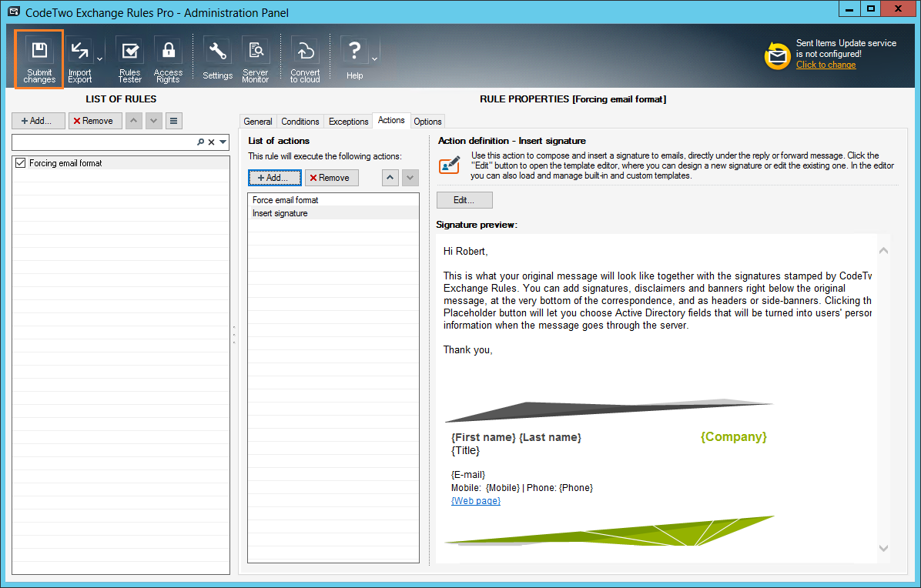Follow the 'Click to change' link
Viewport: 921px width, 588px height.
click(x=826, y=65)
